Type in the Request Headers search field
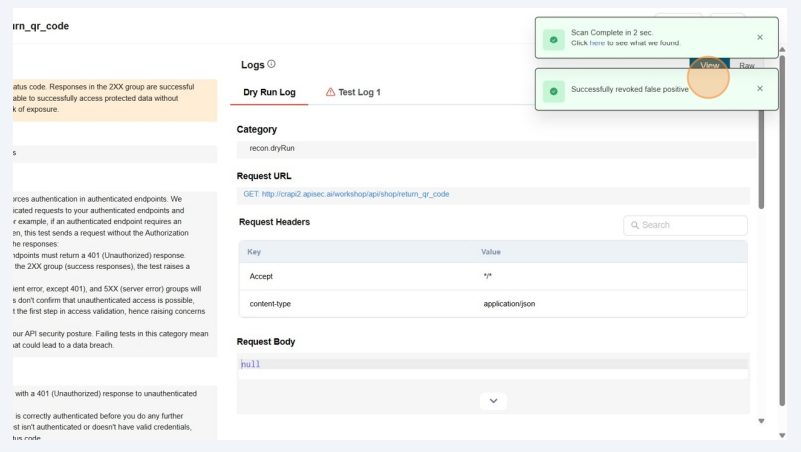Screen dimensions: 801x452 tap(690, 225)
